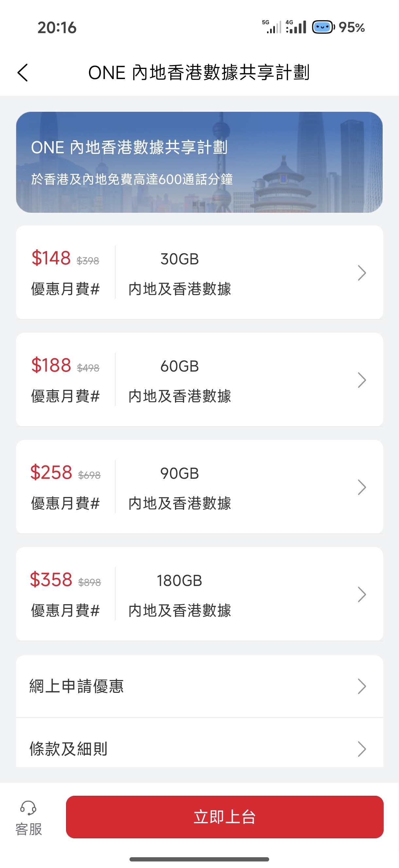Tap the $258 優惠月費 price
The width and height of the screenshot is (399, 868).
coord(51,473)
